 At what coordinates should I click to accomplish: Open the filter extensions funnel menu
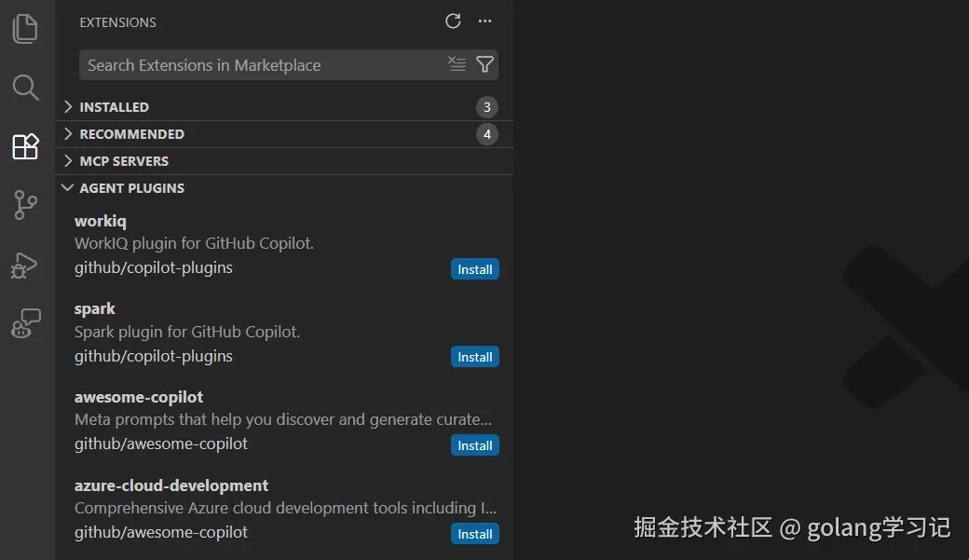coord(485,64)
